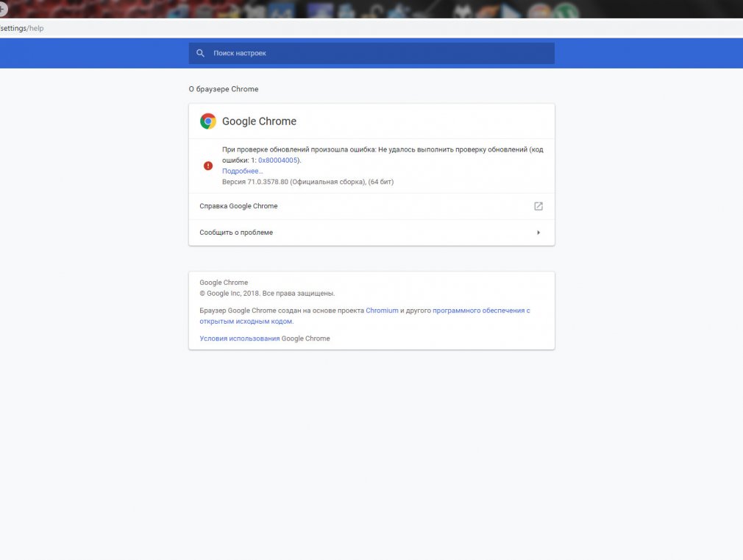Click the "Google Chrome" card title text
The image size is (743, 560).
259,121
